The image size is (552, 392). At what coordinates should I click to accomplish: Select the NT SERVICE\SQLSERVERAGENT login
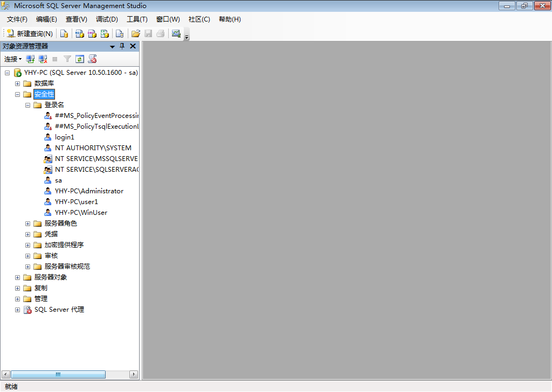click(96, 170)
